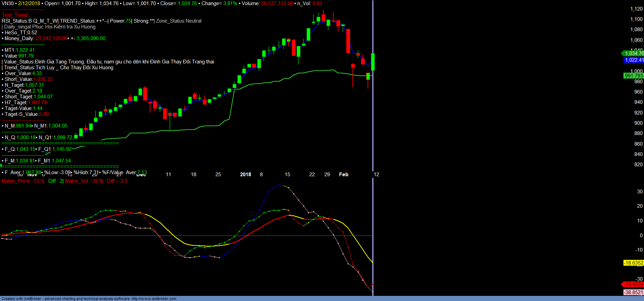Click the red Test_Trend indicator title
The width and height of the screenshot is (644, 301).
pos(15,15)
